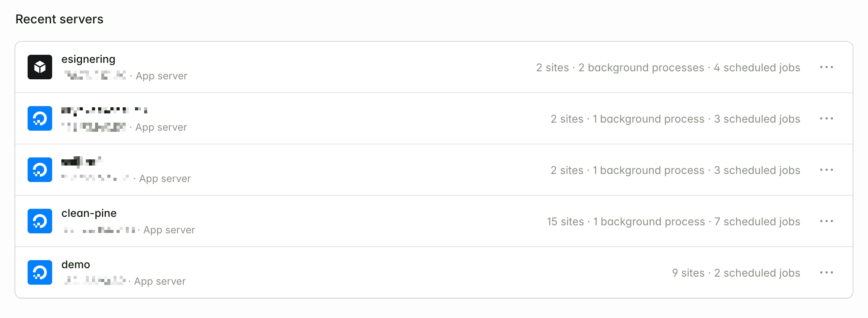Image resolution: width=868 pixels, height=318 pixels.
Task: Open the clean-pine server name link
Action: click(x=89, y=213)
